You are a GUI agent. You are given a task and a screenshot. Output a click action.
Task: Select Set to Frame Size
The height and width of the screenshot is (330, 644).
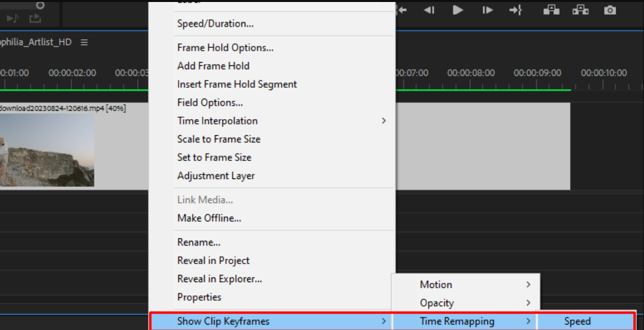click(x=271, y=158)
